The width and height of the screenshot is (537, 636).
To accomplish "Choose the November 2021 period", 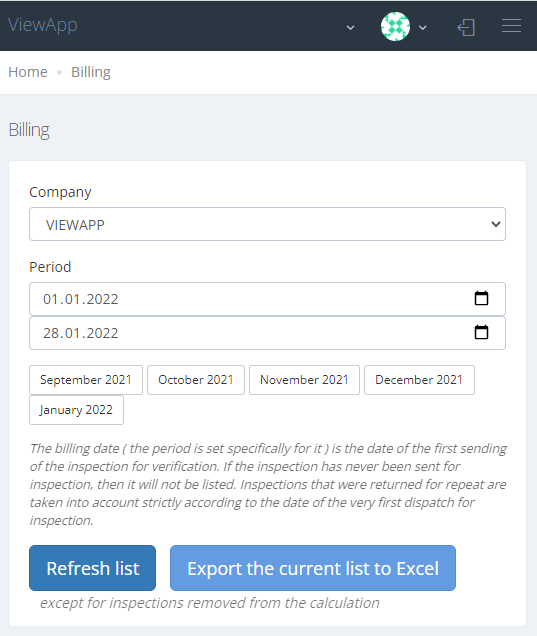I will [x=304, y=380].
